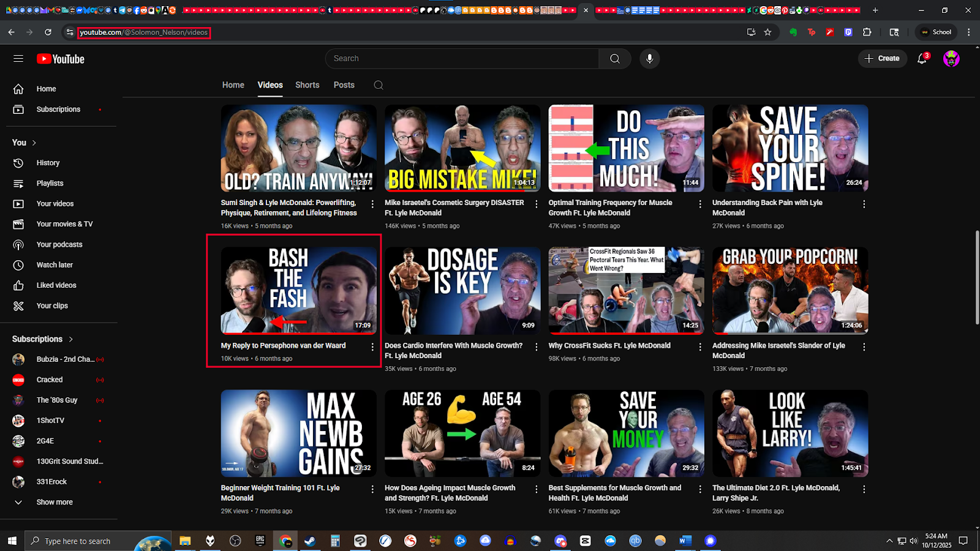Expand the Subscriptions section chevron

[71, 339]
